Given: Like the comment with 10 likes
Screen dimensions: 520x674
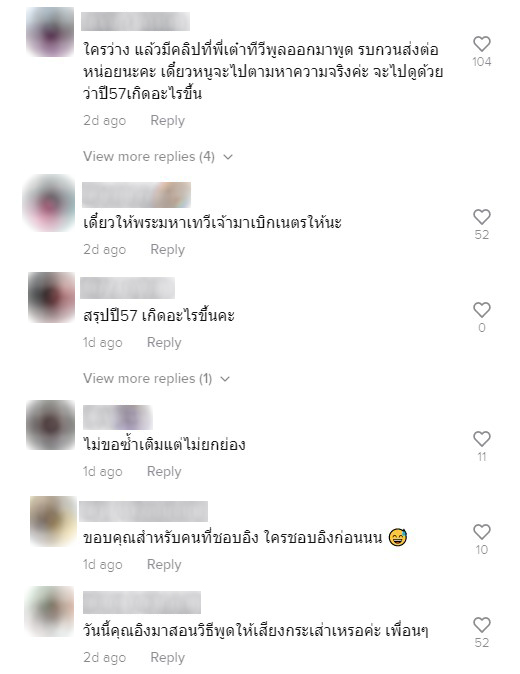Looking at the screenshot, I should 481,532.
